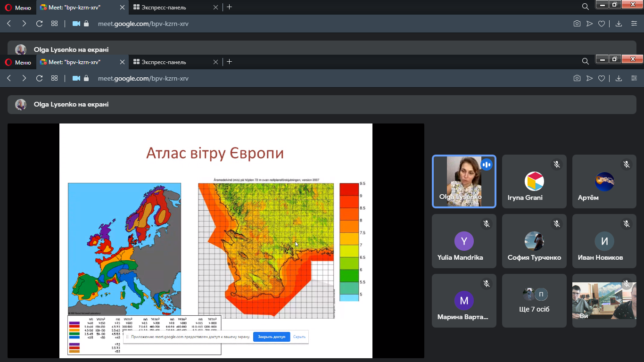Click the muted mic icon on Марина Варта's tile
The image size is (644, 362).
click(486, 284)
